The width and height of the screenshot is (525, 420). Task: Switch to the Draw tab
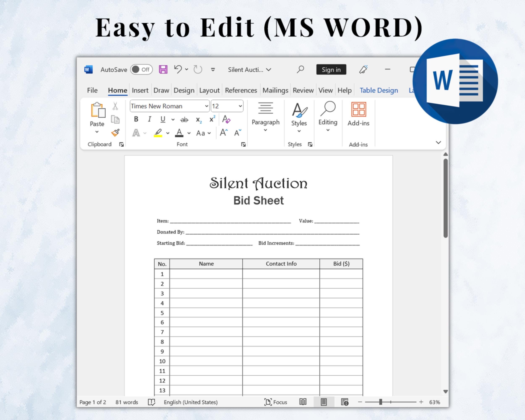[x=161, y=90]
